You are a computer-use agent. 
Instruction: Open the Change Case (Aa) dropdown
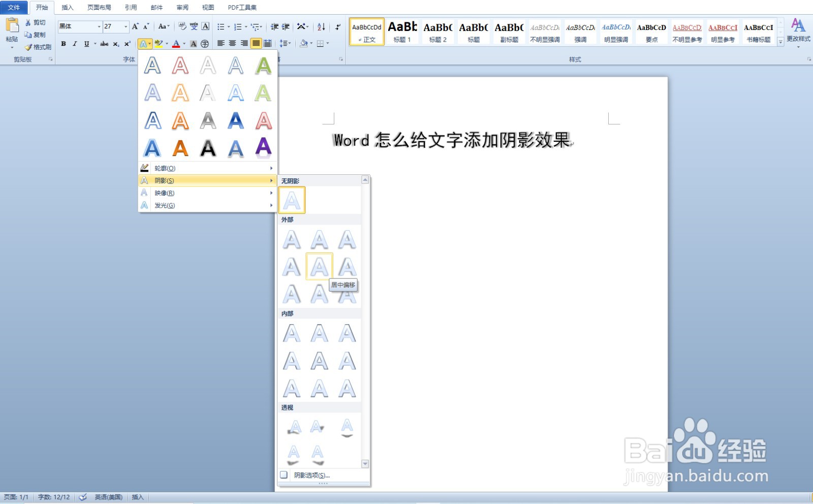tap(164, 26)
